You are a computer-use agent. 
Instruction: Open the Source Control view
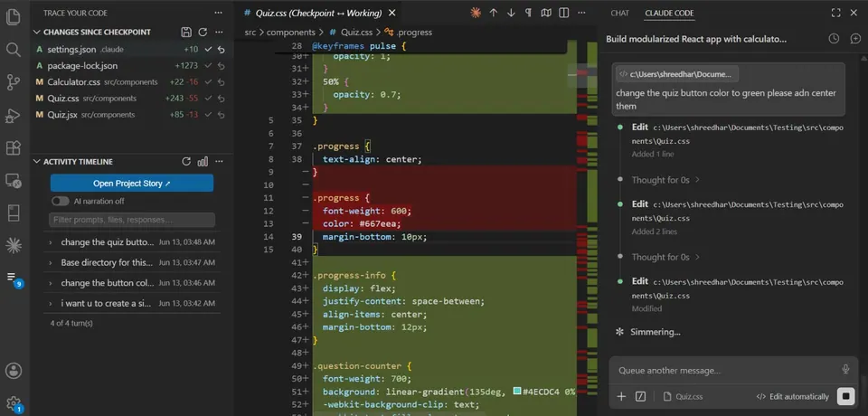coord(14,82)
